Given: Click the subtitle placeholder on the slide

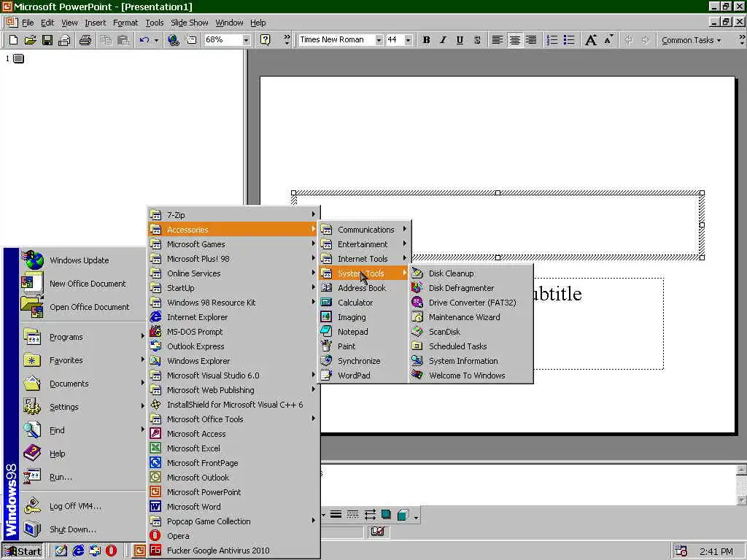Looking at the screenshot, I should [598, 324].
